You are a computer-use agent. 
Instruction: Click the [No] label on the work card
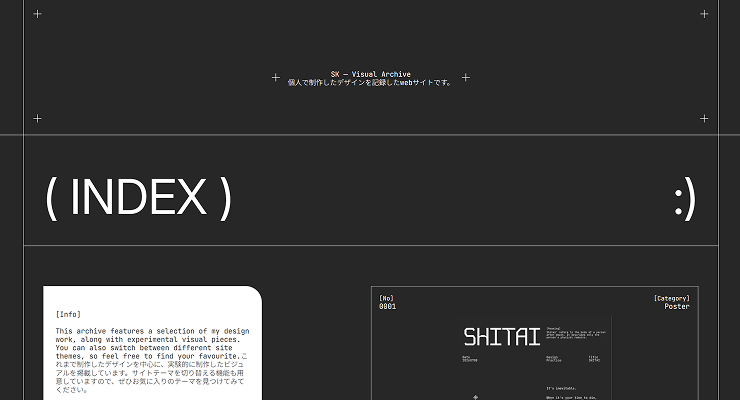[386, 298]
